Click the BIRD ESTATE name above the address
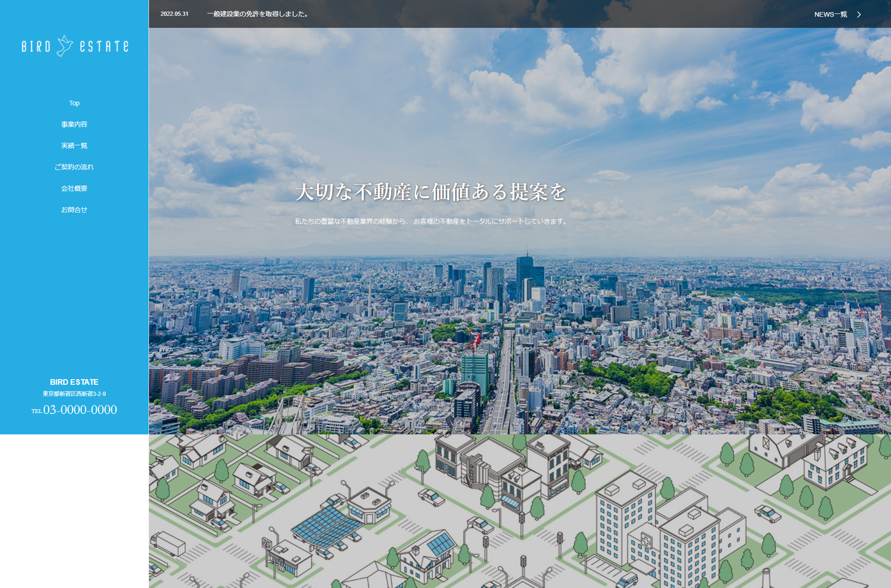The image size is (891, 588). [74, 382]
